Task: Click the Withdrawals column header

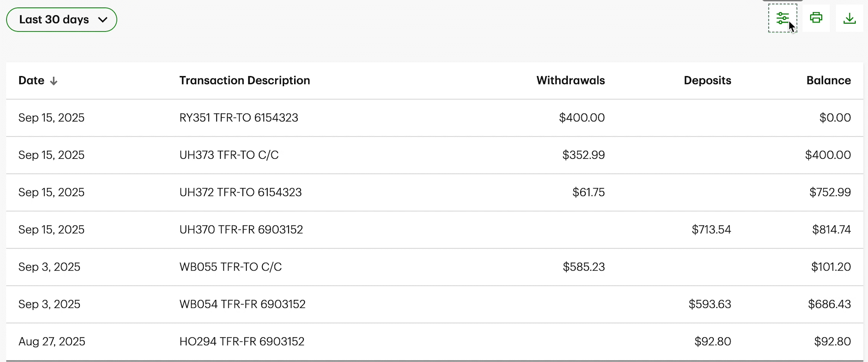Action: click(570, 81)
